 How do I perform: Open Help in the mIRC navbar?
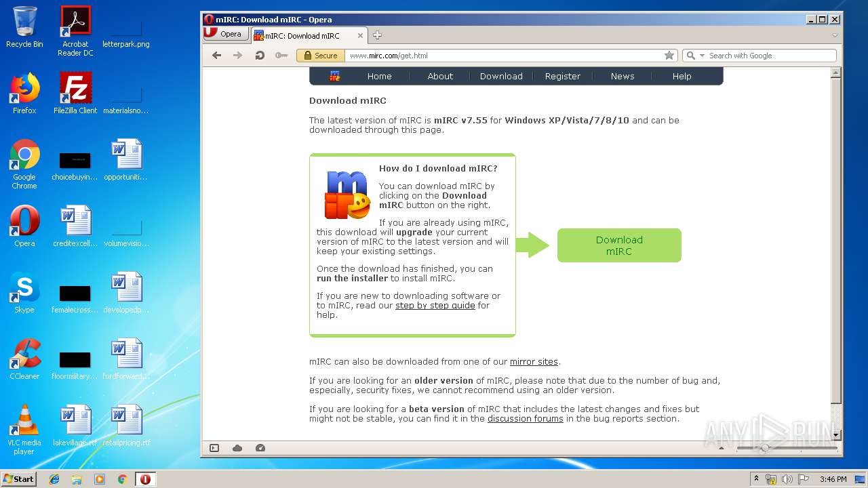682,77
